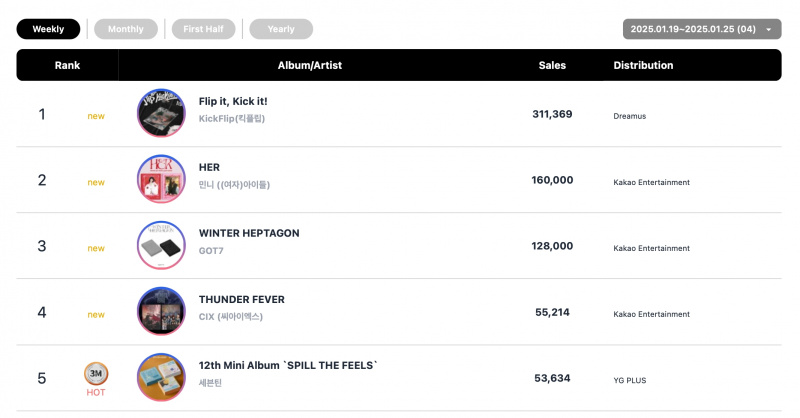Switch to the First Half chart tab
800x418 pixels.
204,29
